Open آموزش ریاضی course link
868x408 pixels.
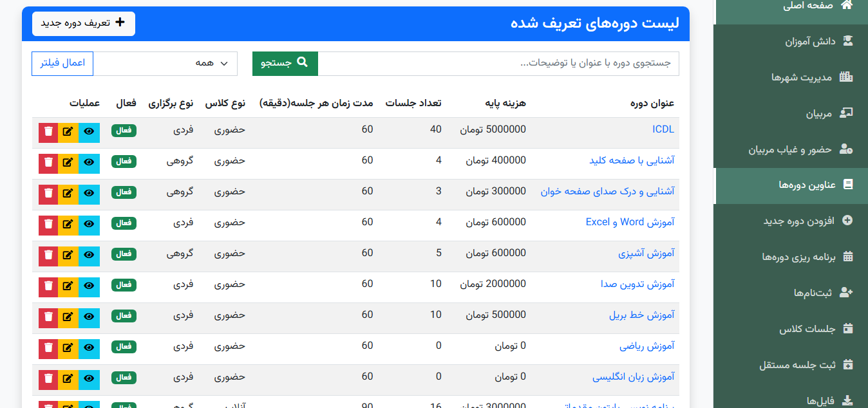tap(647, 346)
